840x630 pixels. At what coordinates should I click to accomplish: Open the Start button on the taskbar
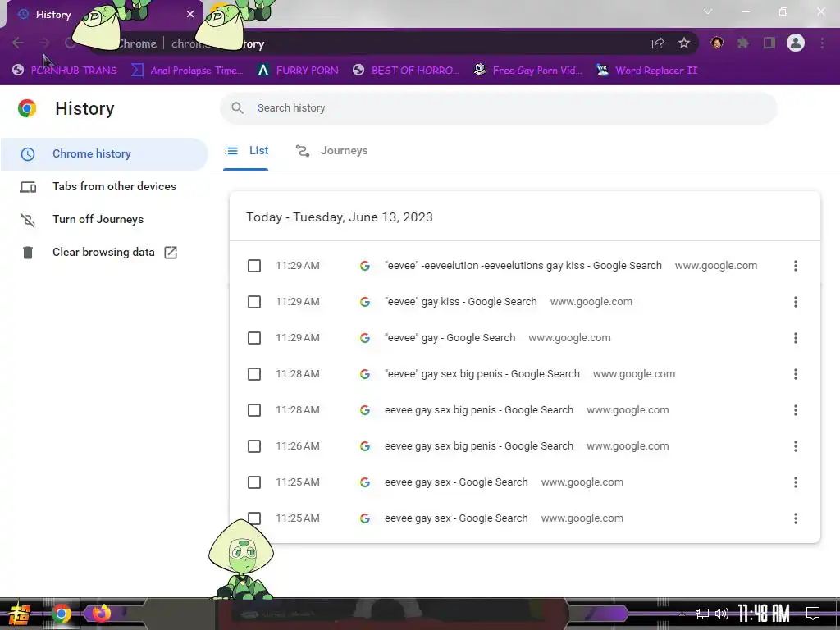pos(20,614)
